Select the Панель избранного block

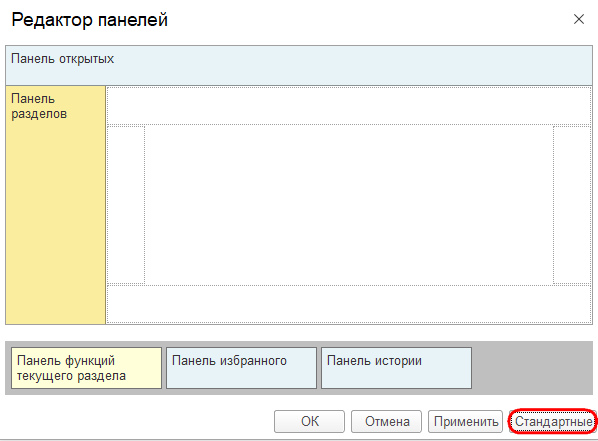[x=241, y=368]
